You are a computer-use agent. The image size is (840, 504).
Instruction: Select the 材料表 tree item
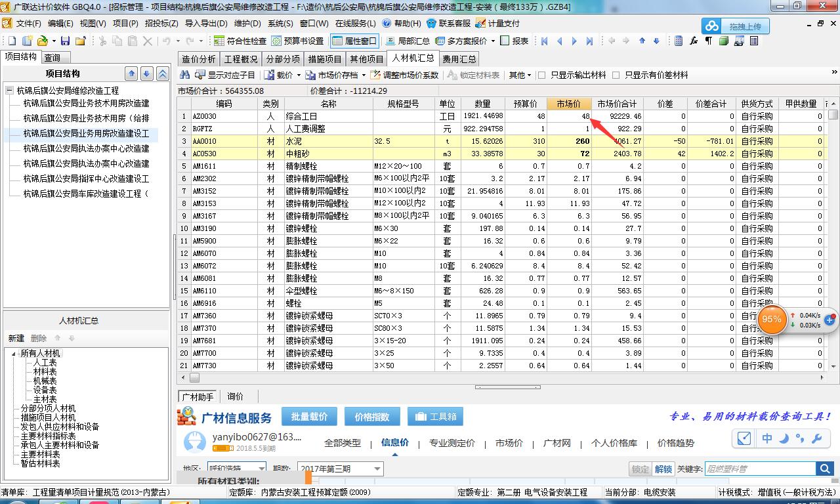pos(45,371)
